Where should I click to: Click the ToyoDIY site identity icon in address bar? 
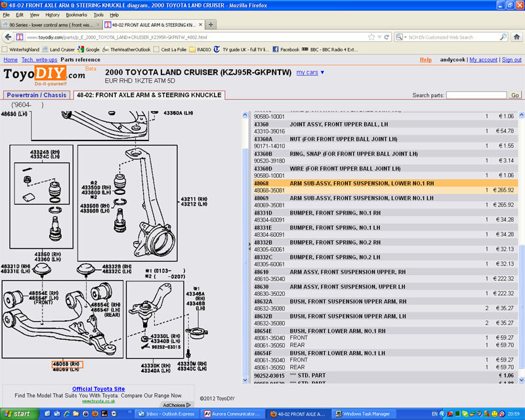coord(20,37)
